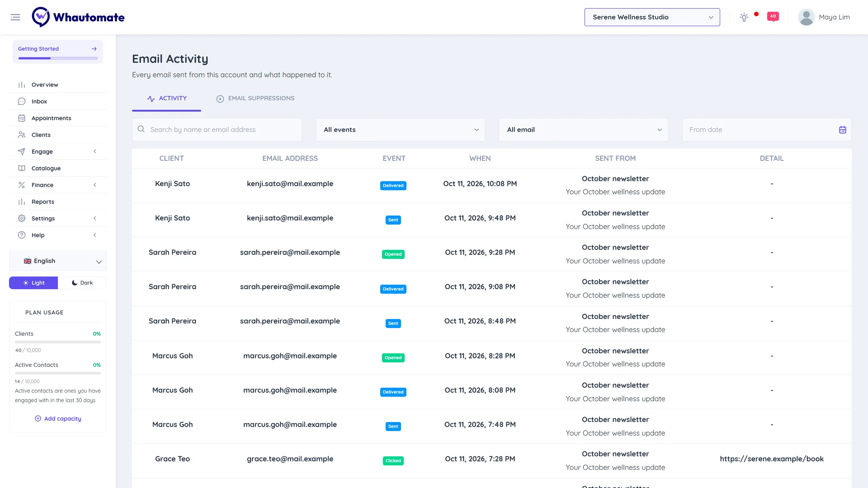Open the Serene Wellness Studio account dropdown

pos(652,17)
